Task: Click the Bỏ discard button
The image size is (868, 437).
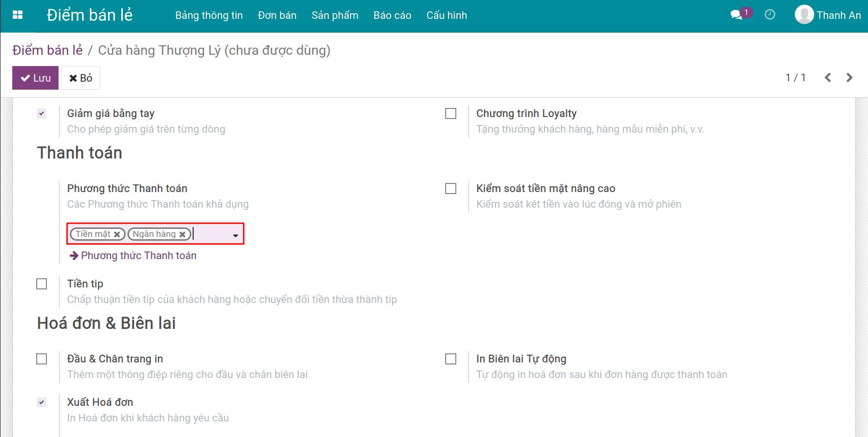Action: click(81, 78)
